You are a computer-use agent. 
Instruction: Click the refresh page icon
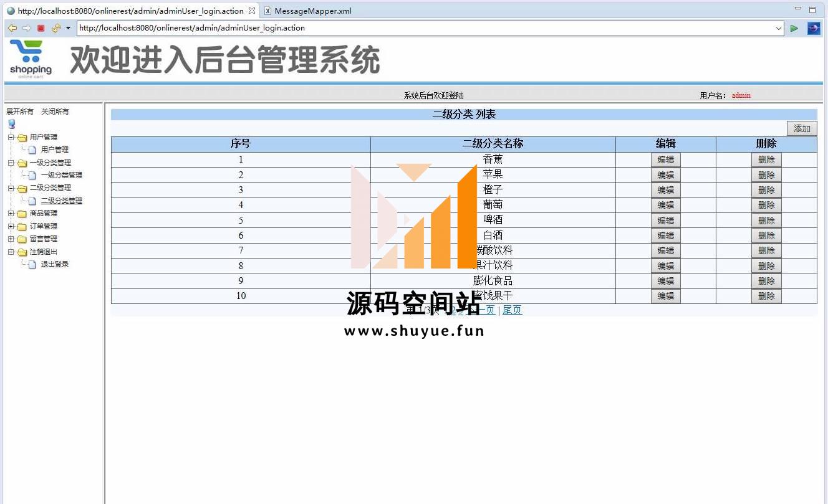(x=56, y=28)
